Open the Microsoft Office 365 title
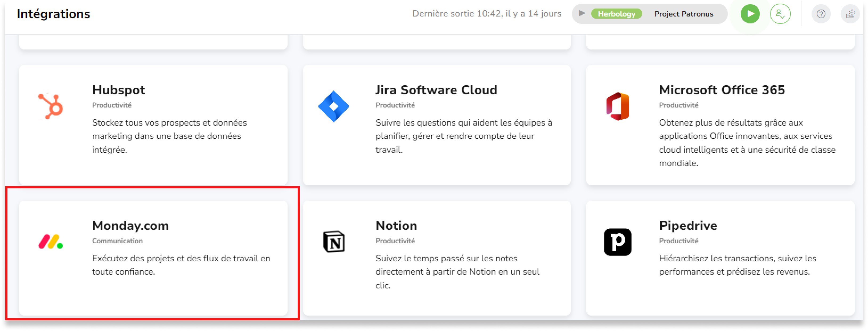868x331 pixels. [x=722, y=90]
